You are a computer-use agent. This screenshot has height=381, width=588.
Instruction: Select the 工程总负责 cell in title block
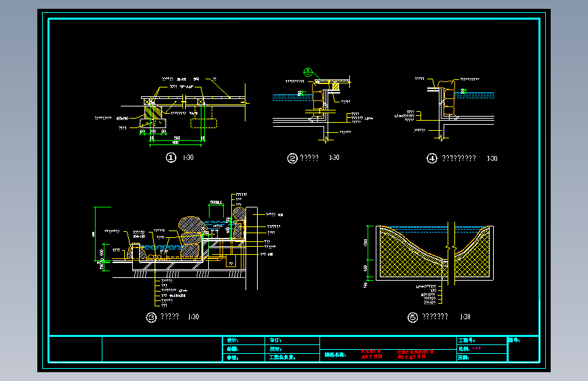pyautogui.click(x=292, y=357)
